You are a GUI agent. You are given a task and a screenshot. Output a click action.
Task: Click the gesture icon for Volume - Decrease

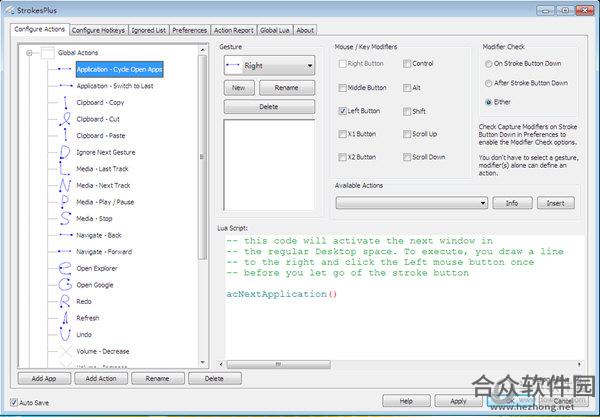click(x=66, y=351)
